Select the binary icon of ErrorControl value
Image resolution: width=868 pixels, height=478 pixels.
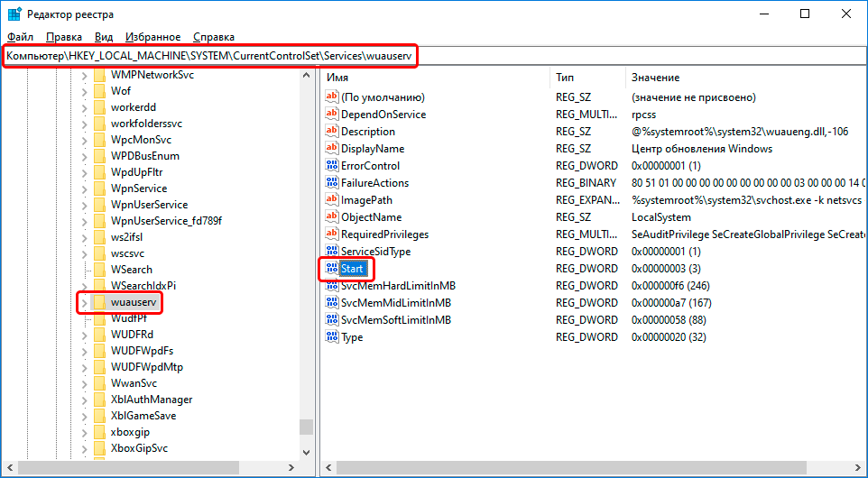(331, 165)
